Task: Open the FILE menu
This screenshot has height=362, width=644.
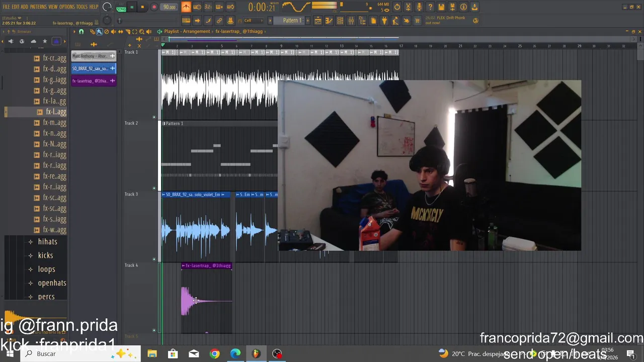Action: [x=6, y=7]
